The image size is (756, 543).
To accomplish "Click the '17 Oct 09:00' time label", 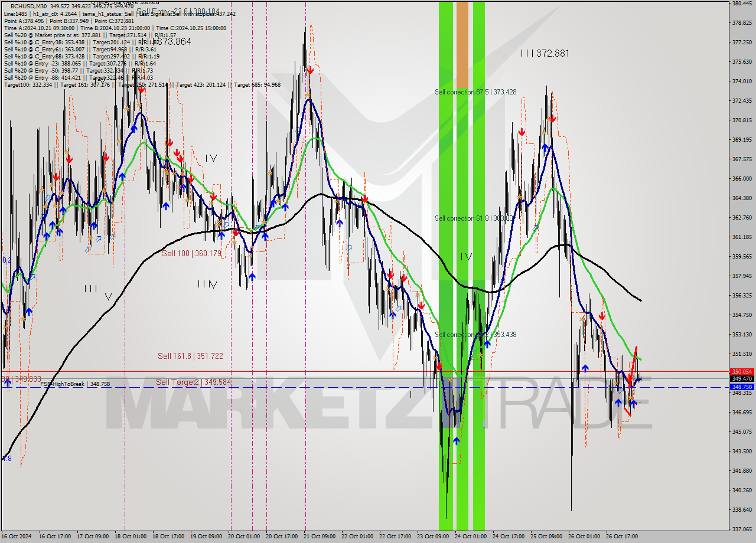I will 93,537.
